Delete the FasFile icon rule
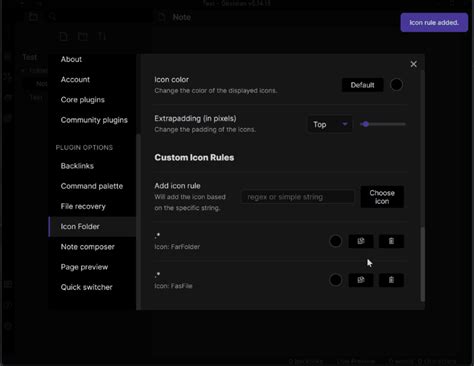474x366 pixels. (x=391, y=280)
